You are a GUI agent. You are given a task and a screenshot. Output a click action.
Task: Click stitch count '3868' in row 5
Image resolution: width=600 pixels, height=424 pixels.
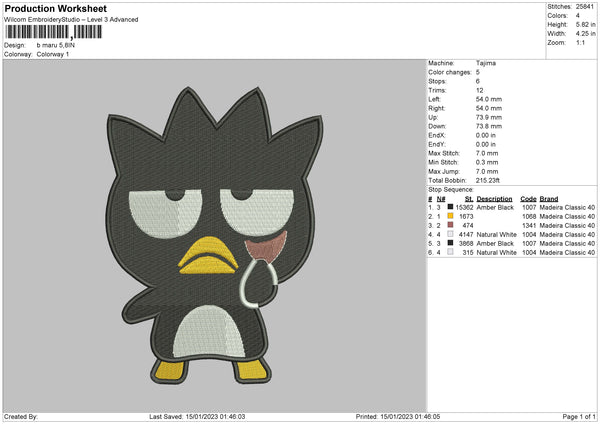(x=466, y=243)
